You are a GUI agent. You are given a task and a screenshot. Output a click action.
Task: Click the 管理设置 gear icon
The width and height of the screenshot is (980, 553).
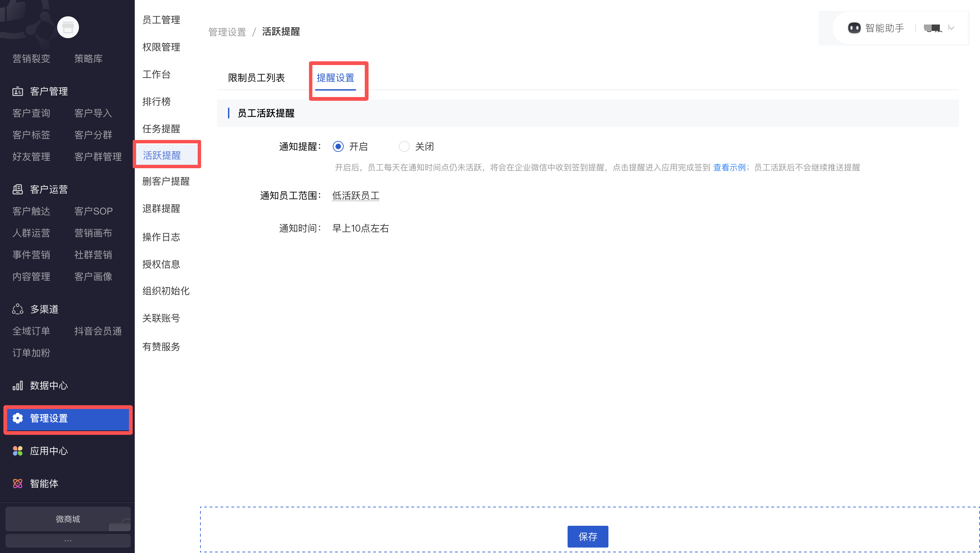pyautogui.click(x=17, y=418)
